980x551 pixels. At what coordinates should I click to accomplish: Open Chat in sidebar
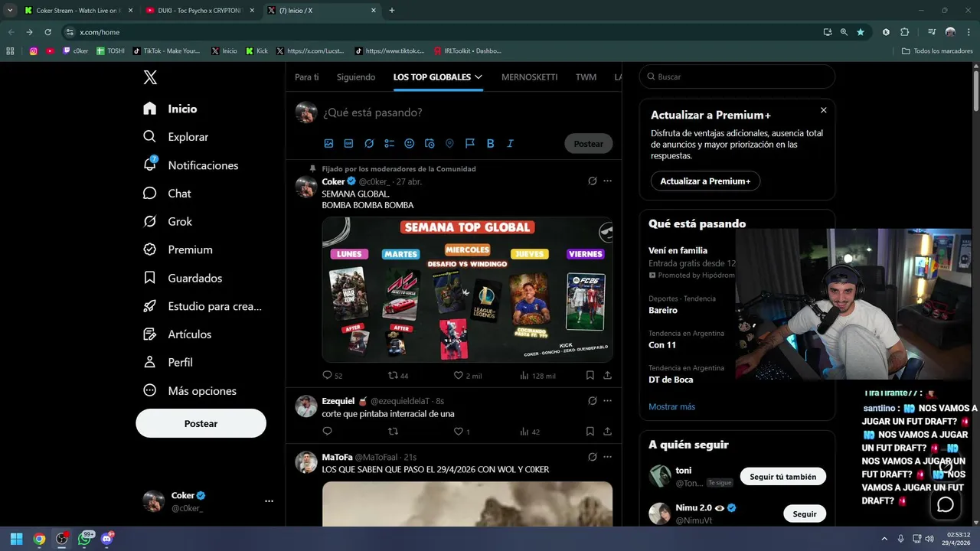pyautogui.click(x=167, y=194)
